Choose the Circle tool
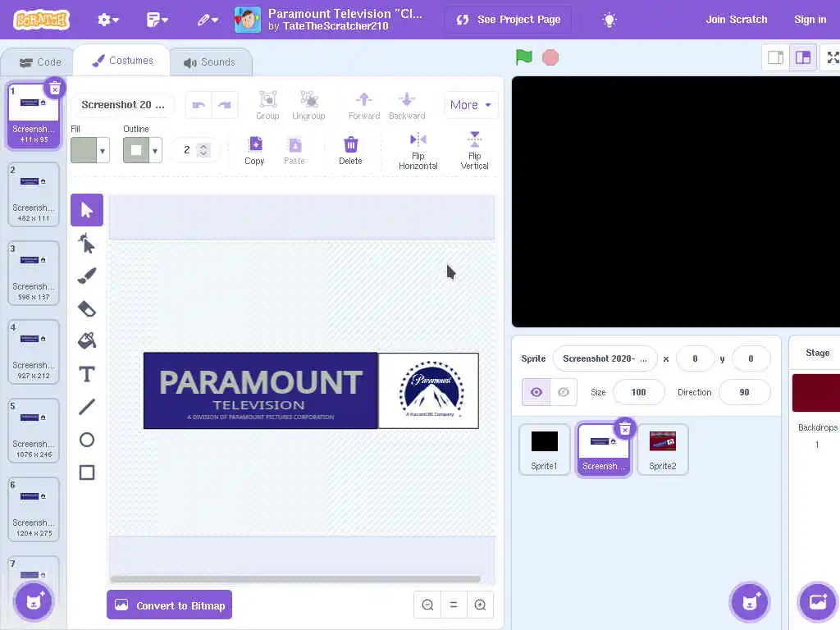This screenshot has width=840, height=630. click(87, 440)
